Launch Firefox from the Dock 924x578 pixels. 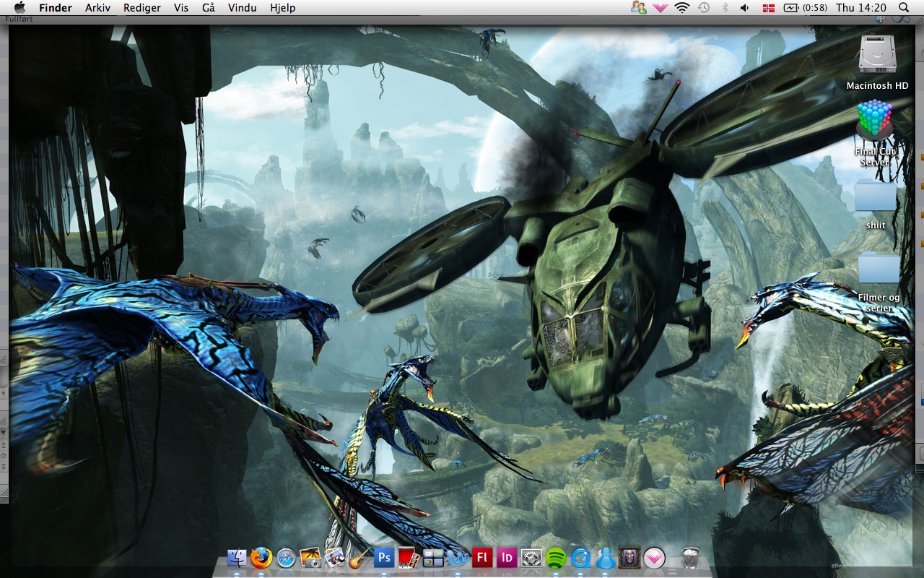point(261,558)
